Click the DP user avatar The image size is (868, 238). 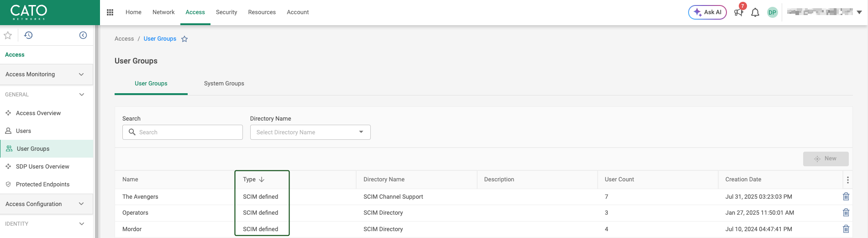772,12
